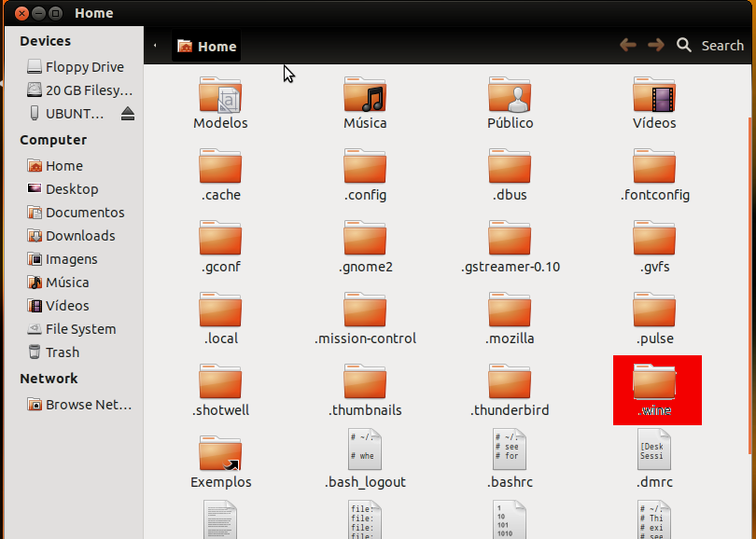This screenshot has width=756, height=539.
Task: Go to Downloads in sidebar
Action: pos(71,236)
